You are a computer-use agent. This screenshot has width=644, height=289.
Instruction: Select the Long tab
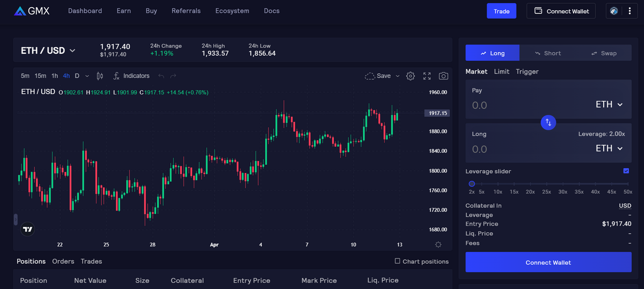pyautogui.click(x=493, y=53)
